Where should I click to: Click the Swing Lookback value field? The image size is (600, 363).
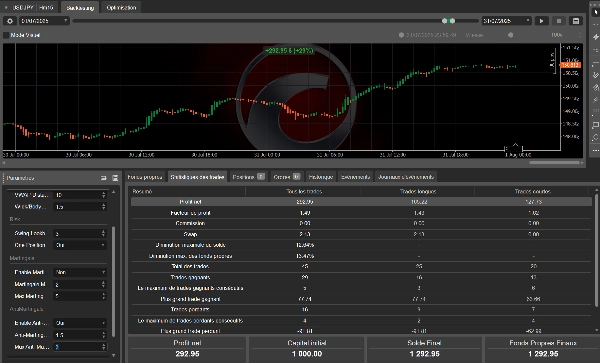click(x=80, y=233)
